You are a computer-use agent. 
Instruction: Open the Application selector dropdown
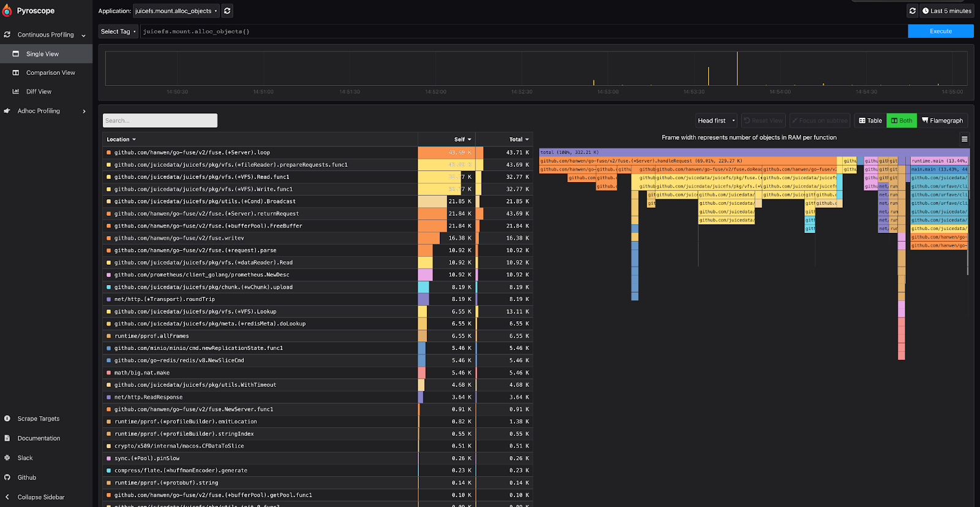click(x=176, y=11)
